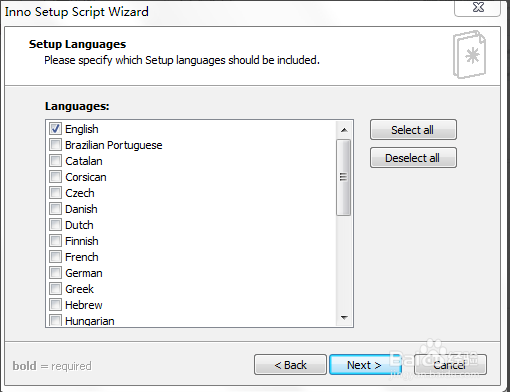Screen dimensions: 510x392
Task: Click the language list scroll up arrow
Action: [x=344, y=130]
